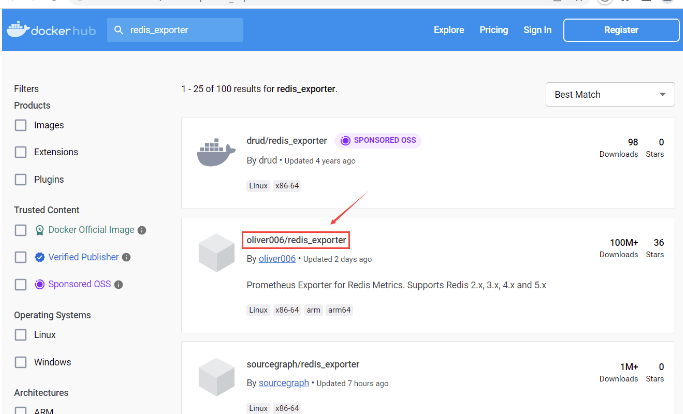
Task: Click the Register button
Action: coord(621,30)
